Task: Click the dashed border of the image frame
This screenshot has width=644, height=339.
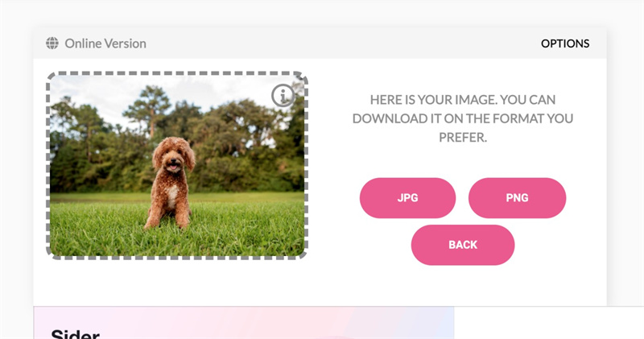Action: pyautogui.click(x=177, y=73)
